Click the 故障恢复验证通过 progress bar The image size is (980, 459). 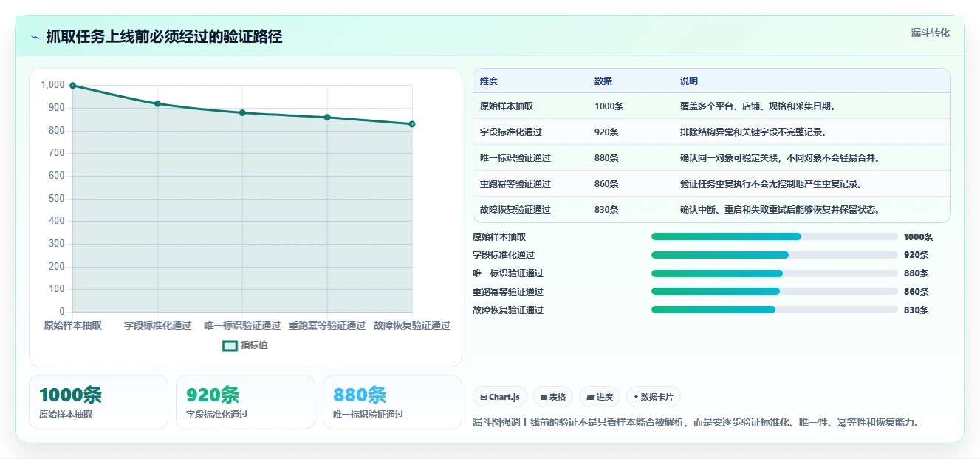(x=775, y=310)
